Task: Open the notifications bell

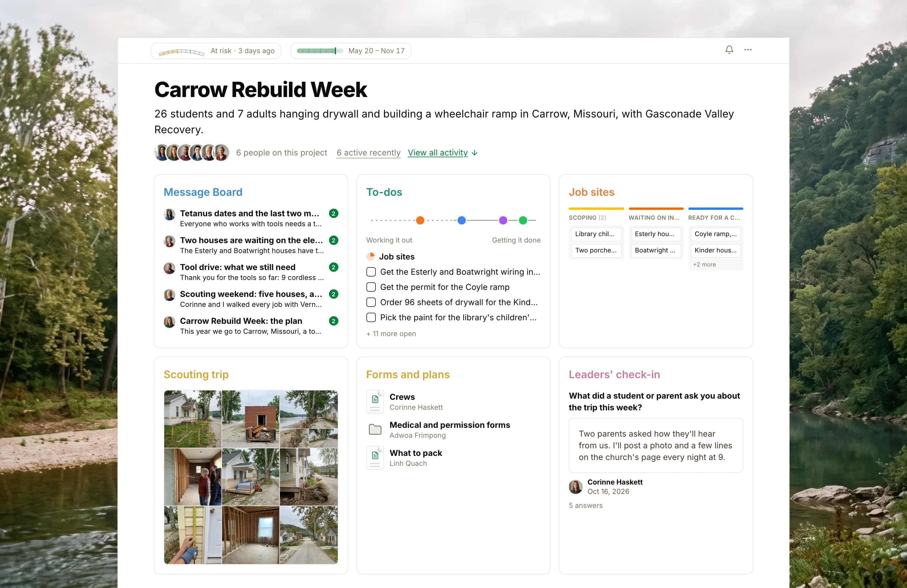Action: click(x=729, y=50)
